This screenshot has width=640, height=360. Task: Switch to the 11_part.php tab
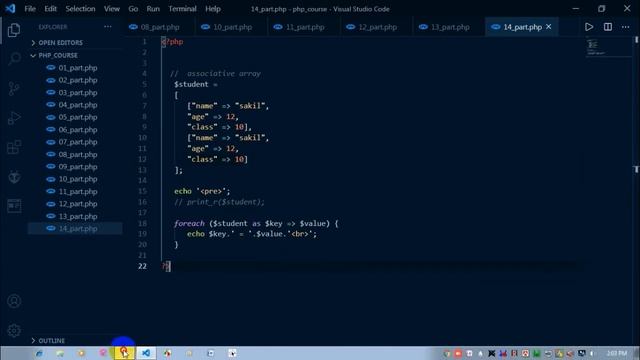click(304, 27)
